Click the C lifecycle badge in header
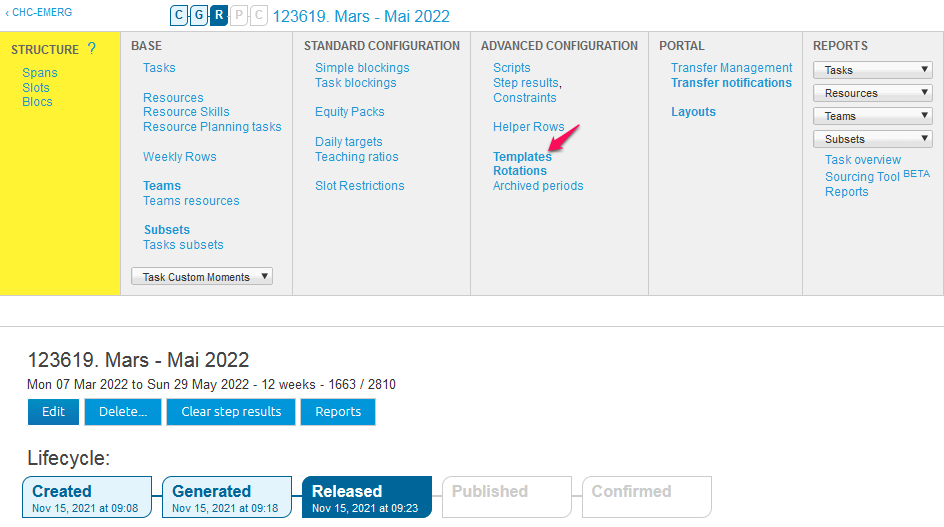This screenshot has width=944, height=527. coord(179,16)
